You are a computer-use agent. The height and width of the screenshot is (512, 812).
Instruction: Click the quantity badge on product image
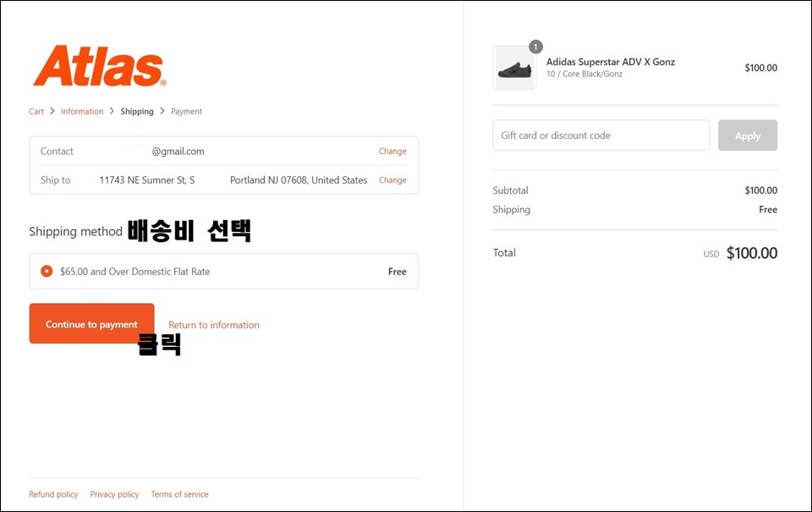pyautogui.click(x=535, y=47)
